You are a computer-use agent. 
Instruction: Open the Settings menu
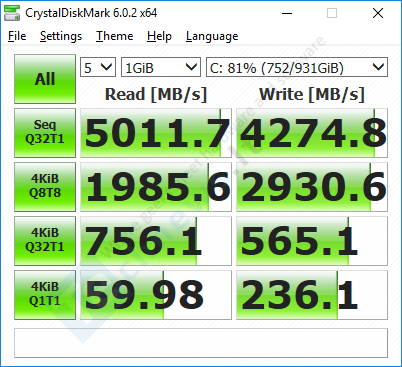click(61, 36)
